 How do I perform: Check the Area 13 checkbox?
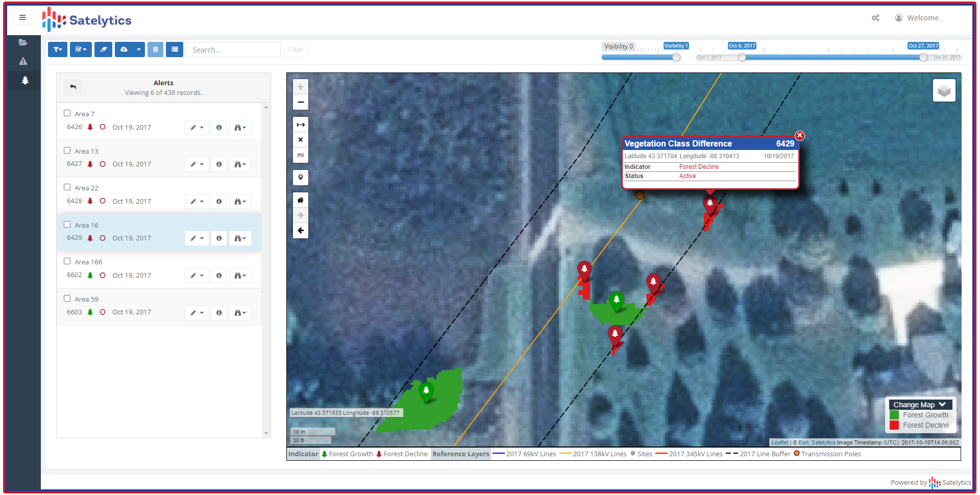(67, 151)
